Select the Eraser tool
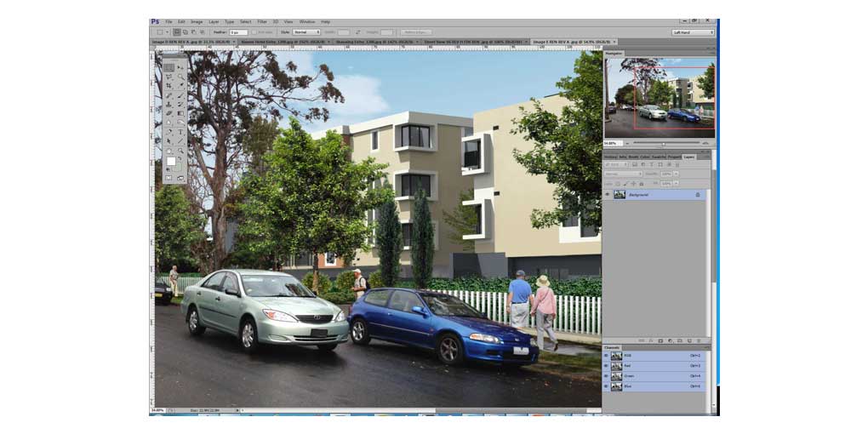 coord(168,113)
